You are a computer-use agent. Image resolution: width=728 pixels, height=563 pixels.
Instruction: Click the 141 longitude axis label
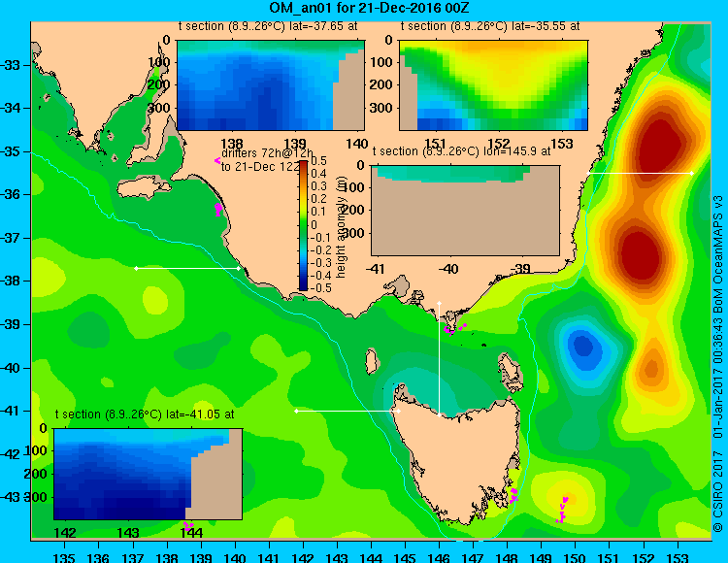coord(268,557)
